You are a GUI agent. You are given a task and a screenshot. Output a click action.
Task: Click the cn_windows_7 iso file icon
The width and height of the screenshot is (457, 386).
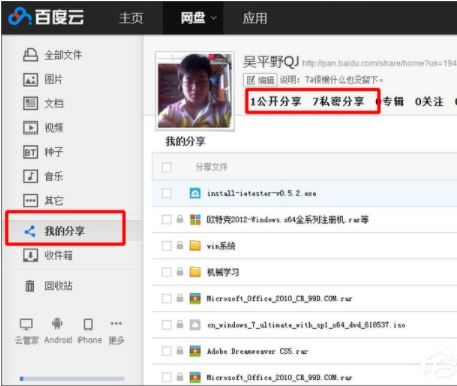(195, 325)
